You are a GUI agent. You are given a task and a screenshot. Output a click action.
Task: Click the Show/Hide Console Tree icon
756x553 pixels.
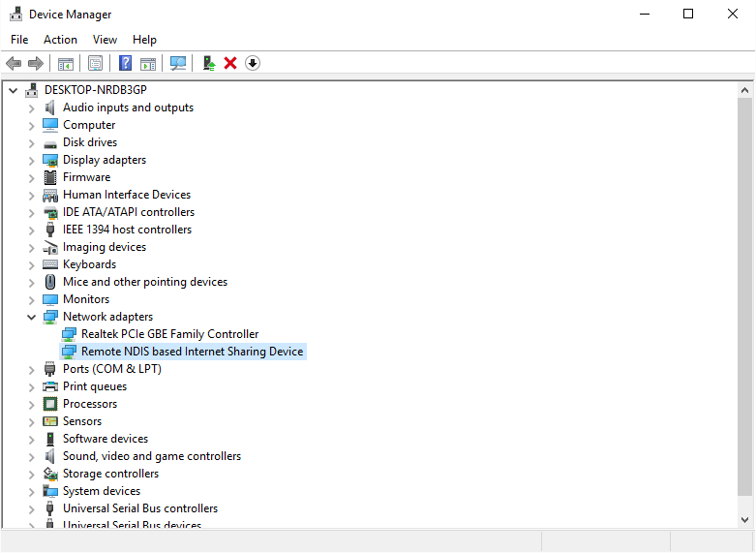[x=66, y=63]
